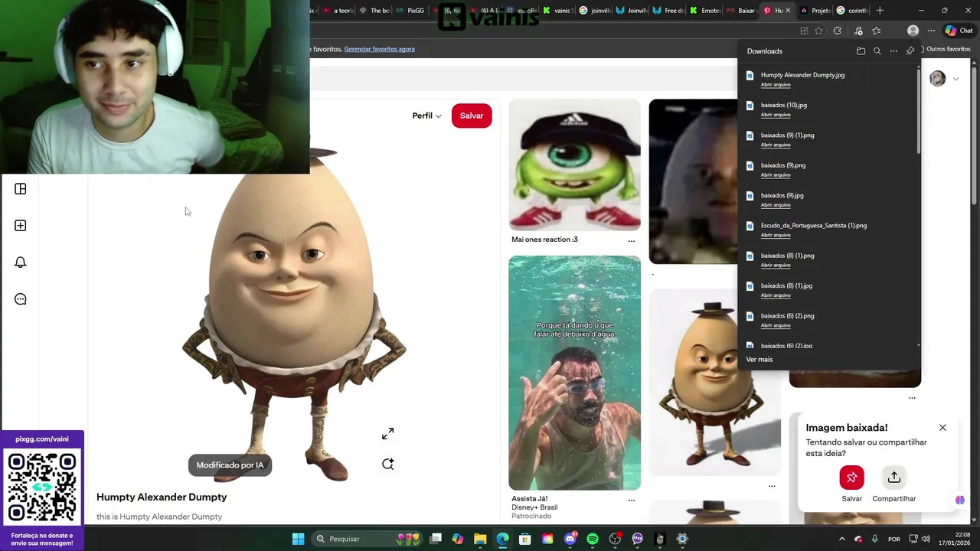Expand account chevron beside profile picture
This screenshot has width=980, height=551.
[x=955, y=79]
